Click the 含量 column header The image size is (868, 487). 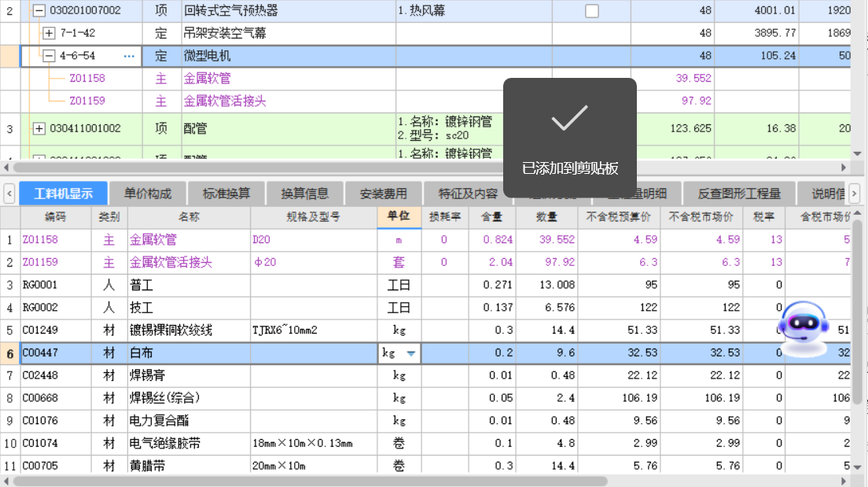pyautogui.click(x=491, y=217)
